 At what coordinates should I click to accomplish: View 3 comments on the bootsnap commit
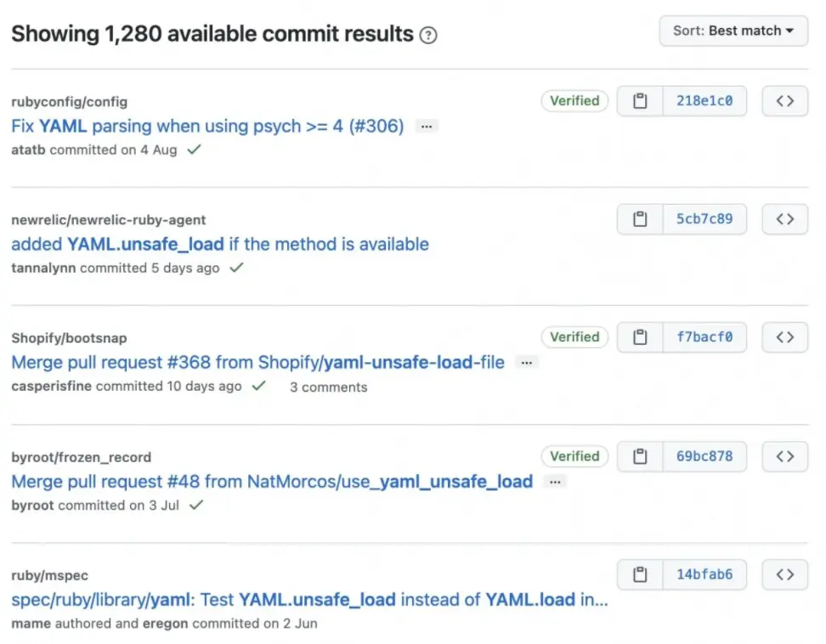328,387
